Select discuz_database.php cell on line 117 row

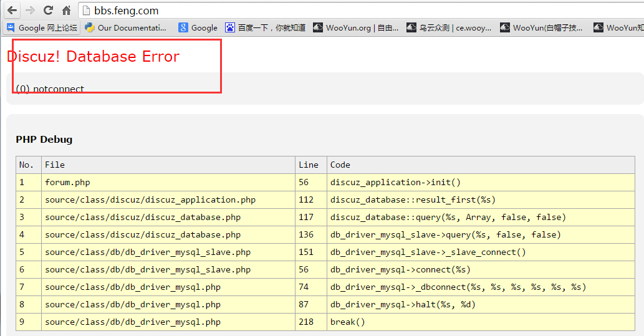168,218
